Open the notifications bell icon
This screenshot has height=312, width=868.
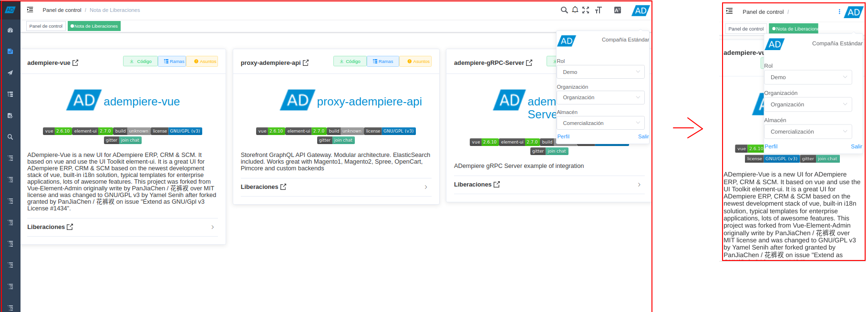point(575,10)
